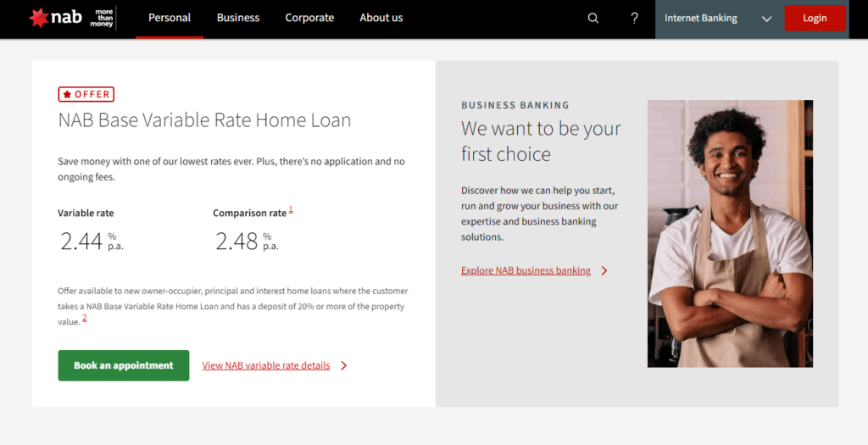Click the Internet Banking label
The image size is (868, 445).
(701, 19)
